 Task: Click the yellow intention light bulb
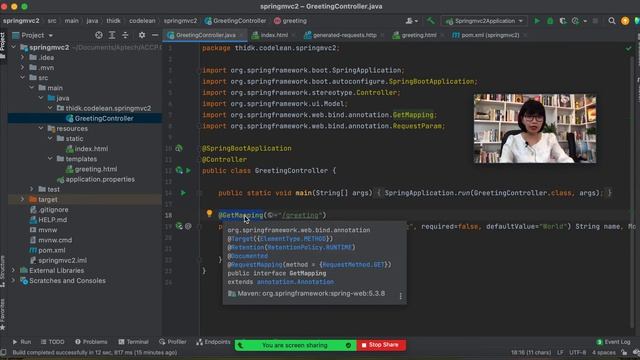tap(209, 213)
